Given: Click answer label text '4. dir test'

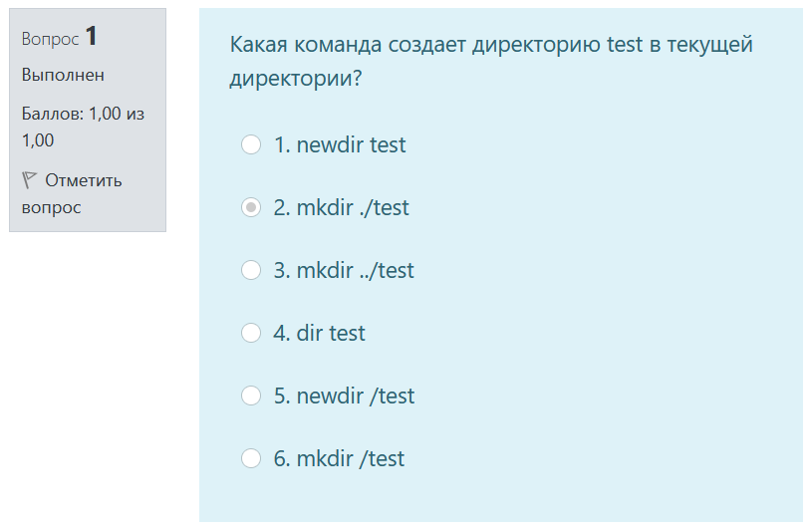Looking at the screenshot, I should pos(320,333).
